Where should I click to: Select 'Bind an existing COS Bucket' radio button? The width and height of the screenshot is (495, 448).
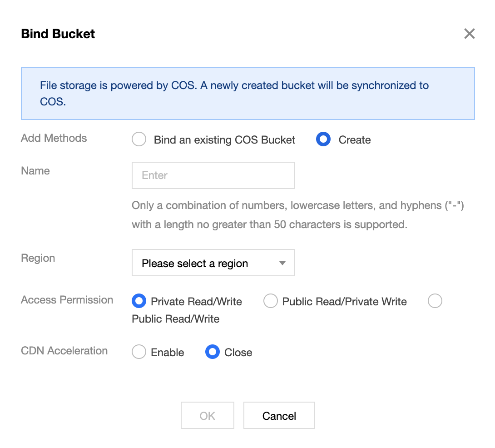coord(139,139)
